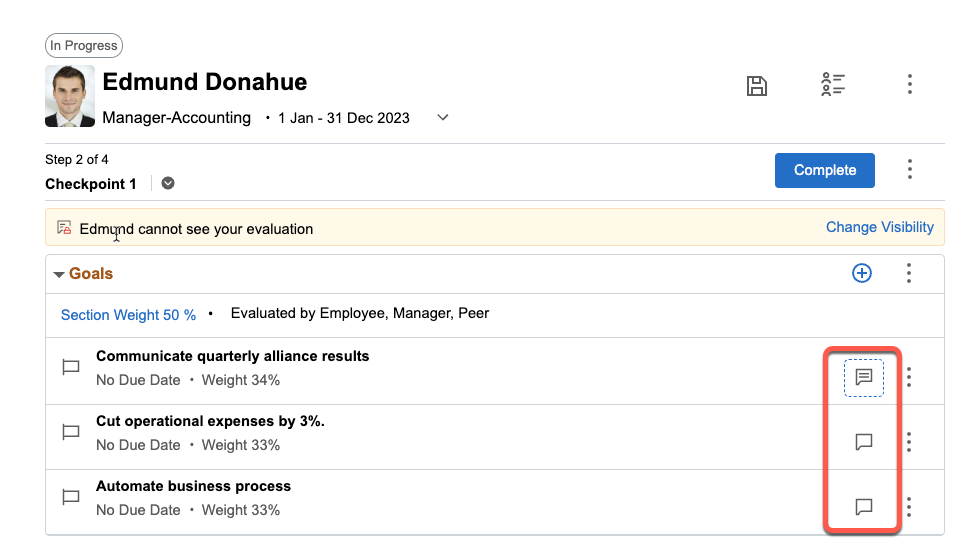The image size is (961, 541).
Task: Open the comment icon for Communicate quarterly alliance results
Action: 864,377
